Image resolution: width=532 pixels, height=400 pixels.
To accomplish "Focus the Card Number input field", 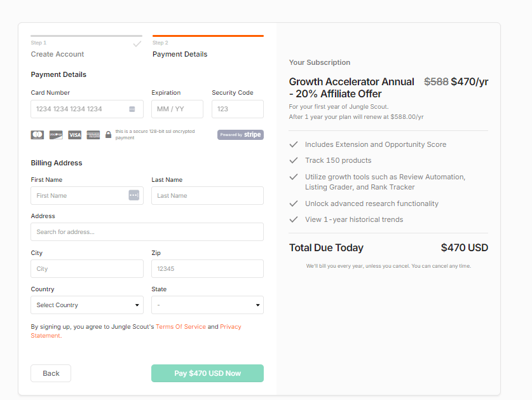I will 87,109.
